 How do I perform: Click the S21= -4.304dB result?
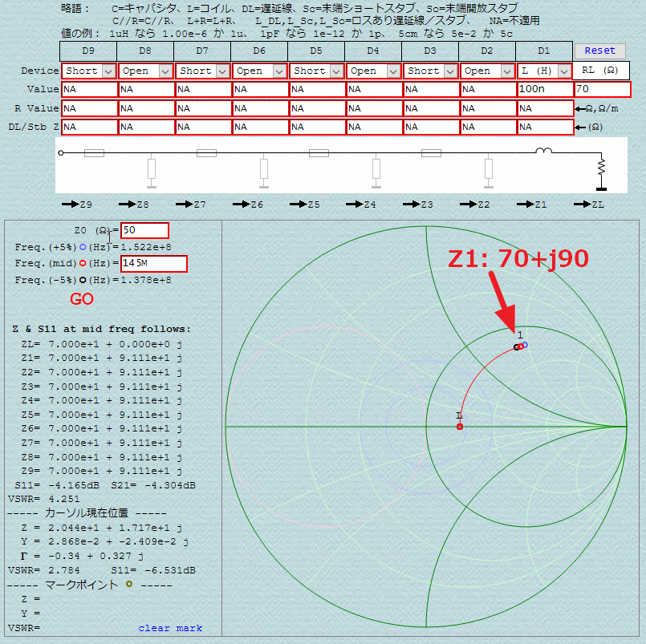[153, 485]
